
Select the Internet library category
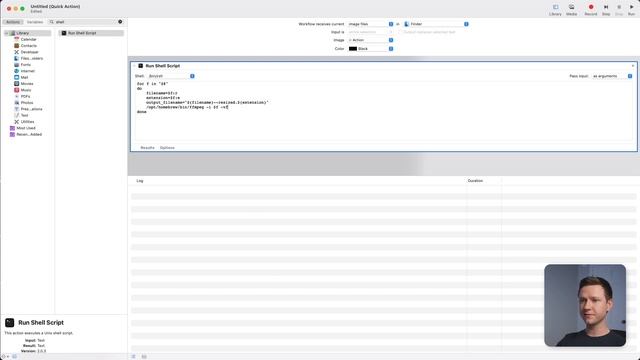tap(28, 71)
